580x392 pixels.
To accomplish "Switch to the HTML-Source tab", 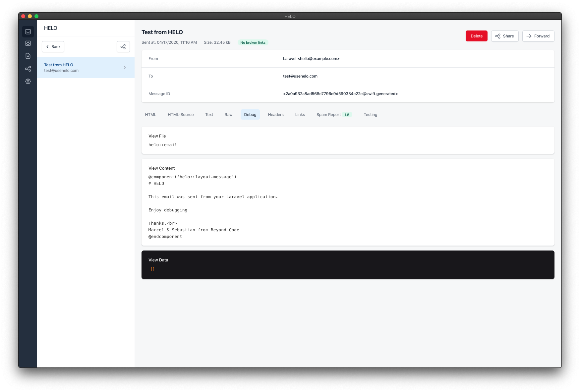I will (x=181, y=115).
